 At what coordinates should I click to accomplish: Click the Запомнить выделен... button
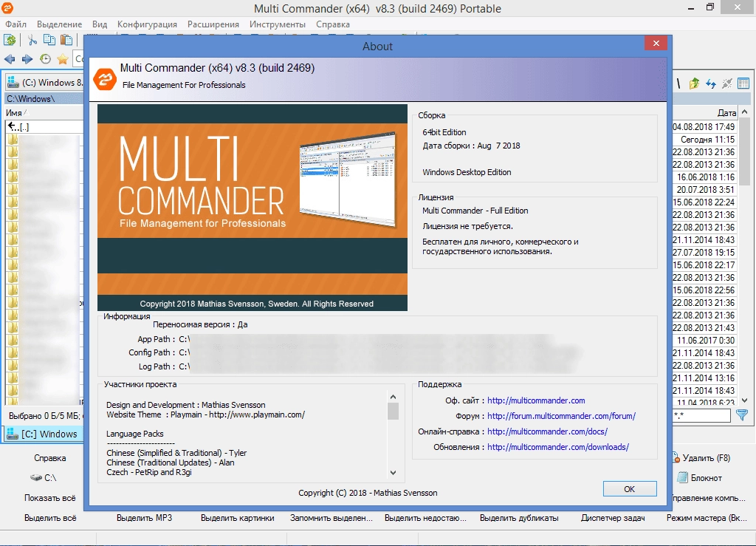pyautogui.click(x=331, y=518)
